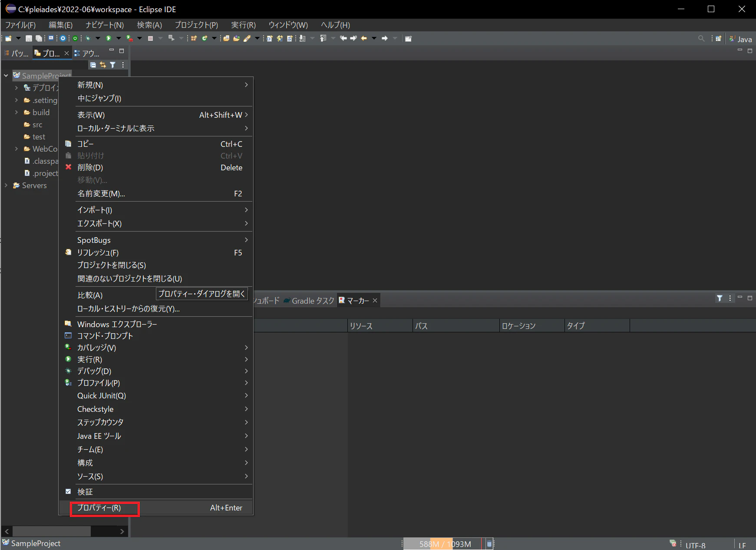Toggle Link with Editor icon
This screenshot has width=756, height=550.
point(103,65)
